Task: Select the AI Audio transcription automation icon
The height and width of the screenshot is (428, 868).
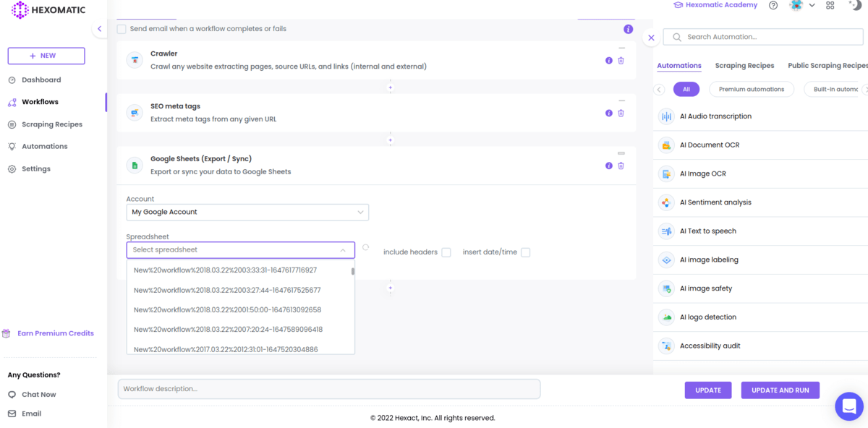Action: click(665, 116)
